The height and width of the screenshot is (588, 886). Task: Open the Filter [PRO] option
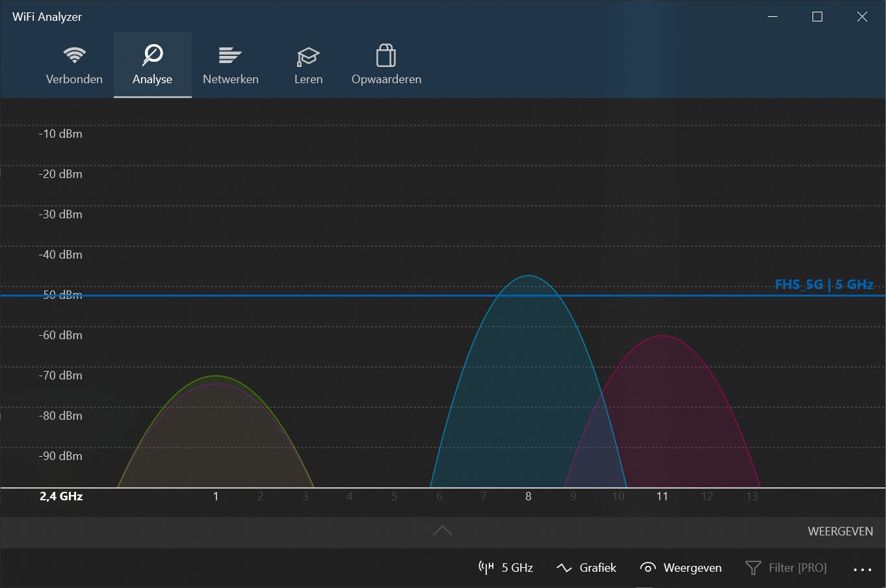[786, 568]
